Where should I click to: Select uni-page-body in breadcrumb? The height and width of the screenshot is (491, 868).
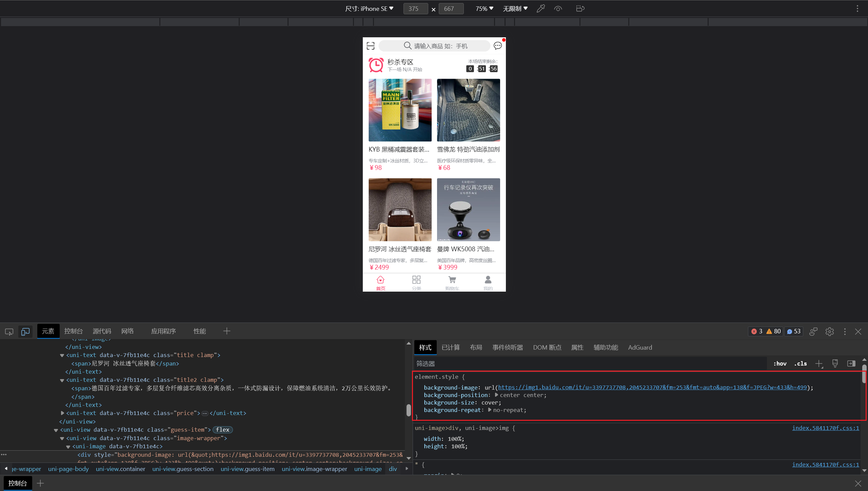coord(68,469)
